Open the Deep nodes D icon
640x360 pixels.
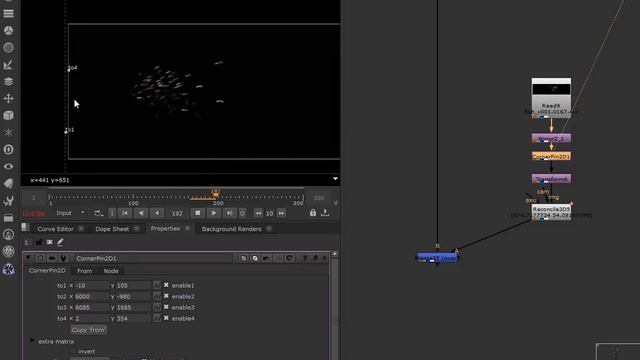8,149
